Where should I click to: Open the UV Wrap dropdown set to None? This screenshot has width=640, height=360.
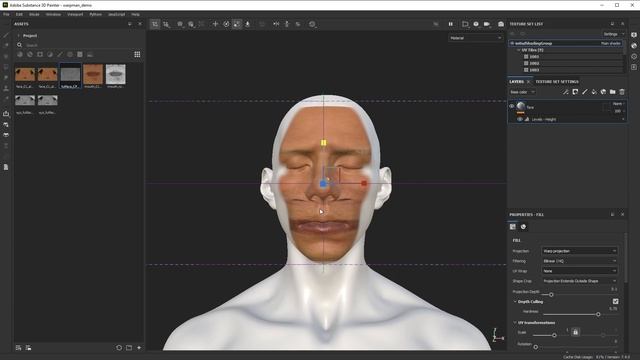(x=580, y=271)
